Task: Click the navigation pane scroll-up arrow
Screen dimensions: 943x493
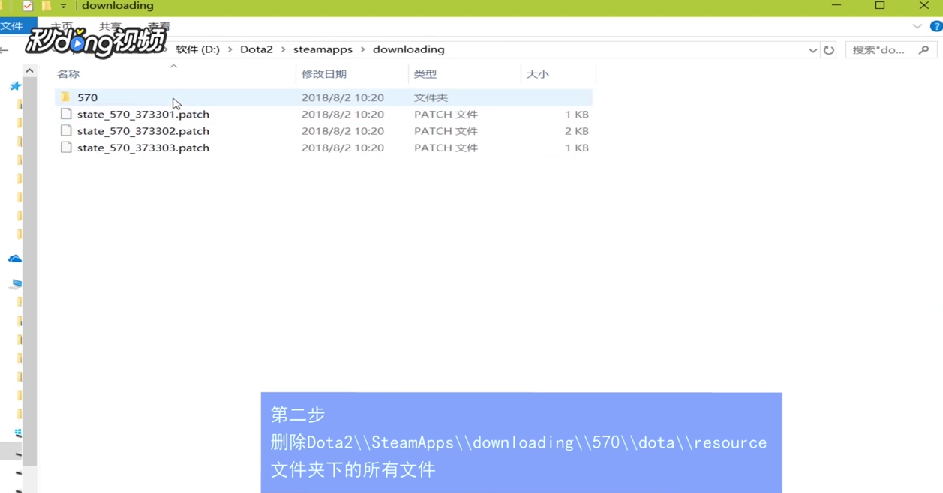Action: [29, 71]
